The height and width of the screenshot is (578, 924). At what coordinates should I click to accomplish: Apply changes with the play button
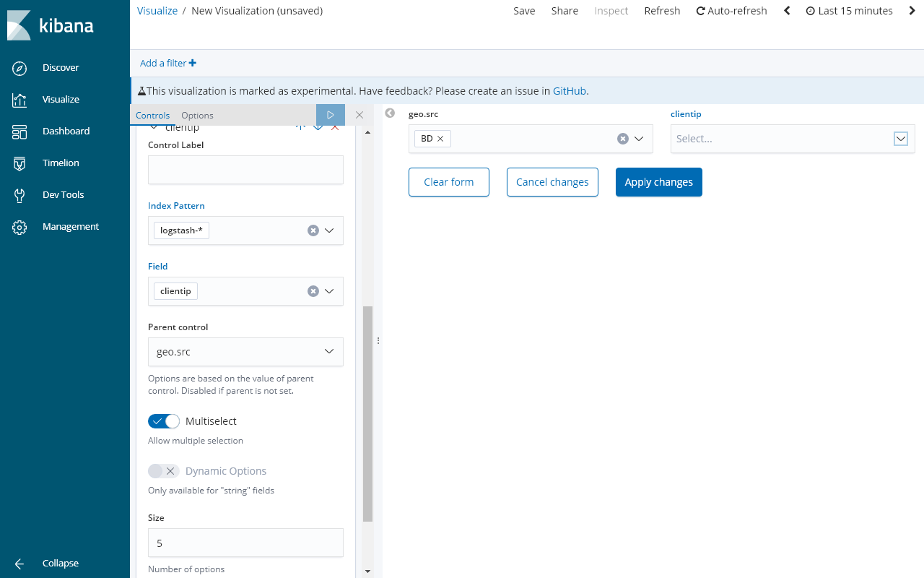[331, 115]
